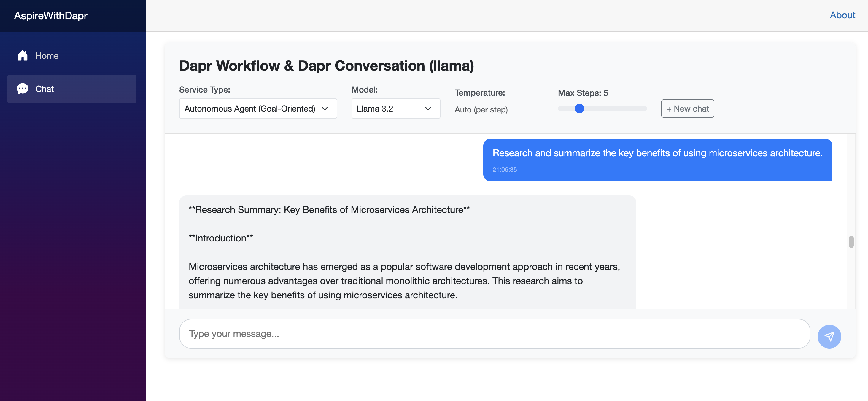Image resolution: width=868 pixels, height=401 pixels.
Task: Click the Home house icon
Action: click(x=22, y=55)
